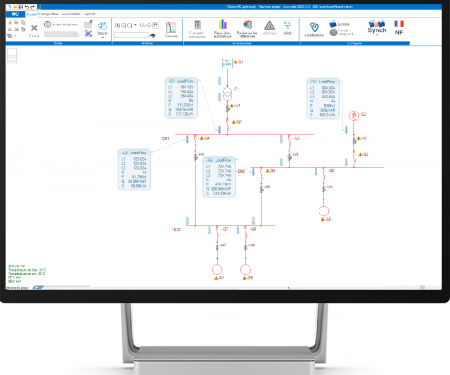
Task: Click the T1 transformer symbol in diagram
Action: (227, 93)
